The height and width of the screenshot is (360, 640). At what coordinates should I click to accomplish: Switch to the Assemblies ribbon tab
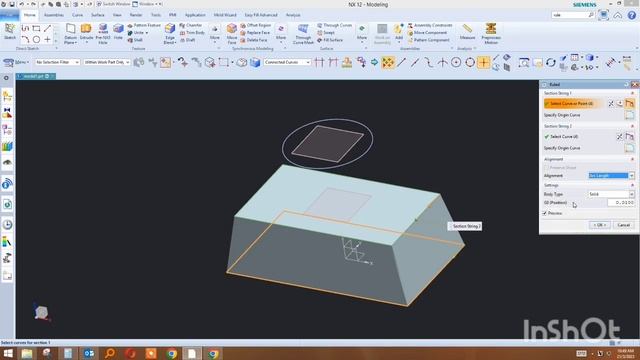click(54, 15)
